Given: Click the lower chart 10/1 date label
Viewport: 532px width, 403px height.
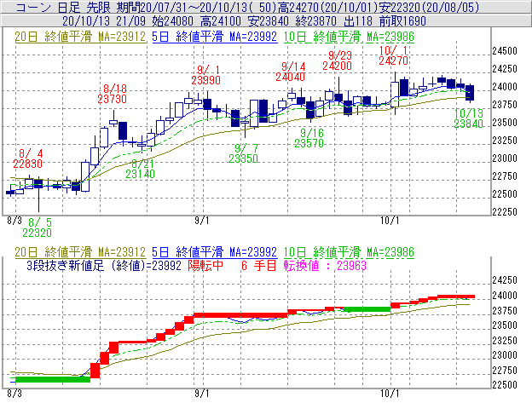Looking at the screenshot, I should click(390, 394).
